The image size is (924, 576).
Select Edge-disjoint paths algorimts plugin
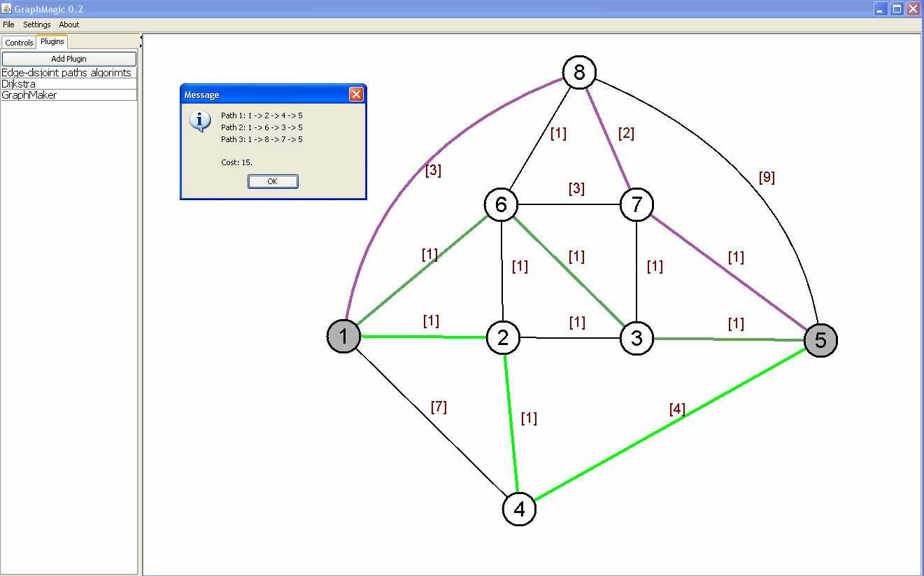(69, 73)
